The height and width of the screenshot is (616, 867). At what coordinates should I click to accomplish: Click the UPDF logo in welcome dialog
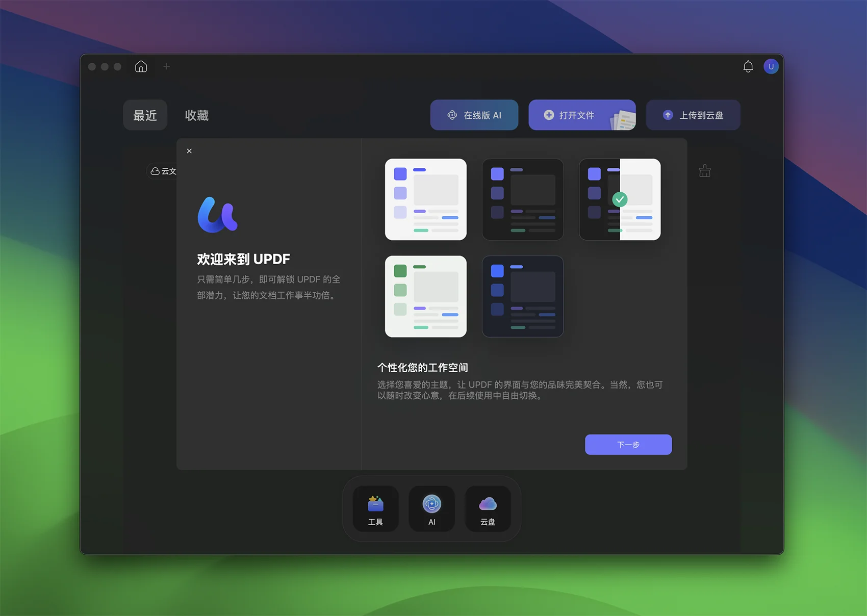coord(218,215)
